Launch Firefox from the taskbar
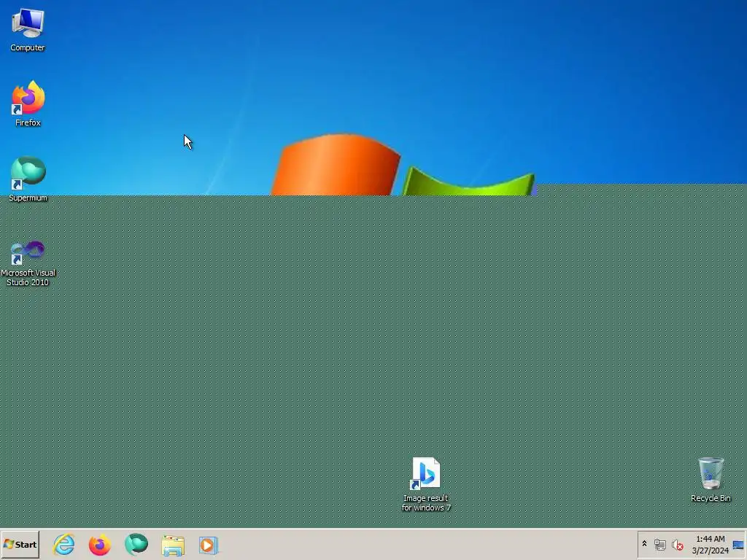Screen dimensions: 747x560 click(99, 544)
